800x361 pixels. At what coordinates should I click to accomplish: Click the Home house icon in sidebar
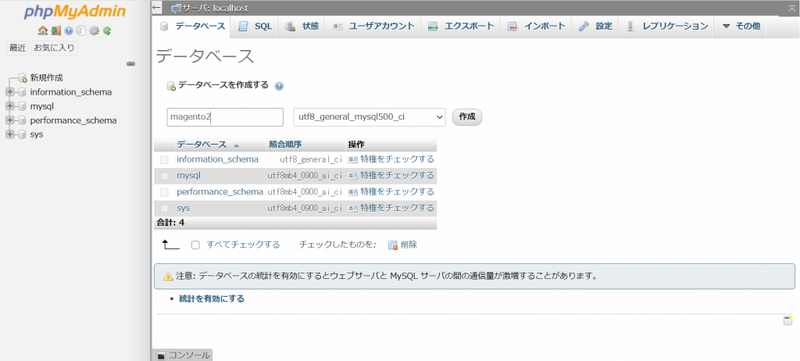coord(42,31)
